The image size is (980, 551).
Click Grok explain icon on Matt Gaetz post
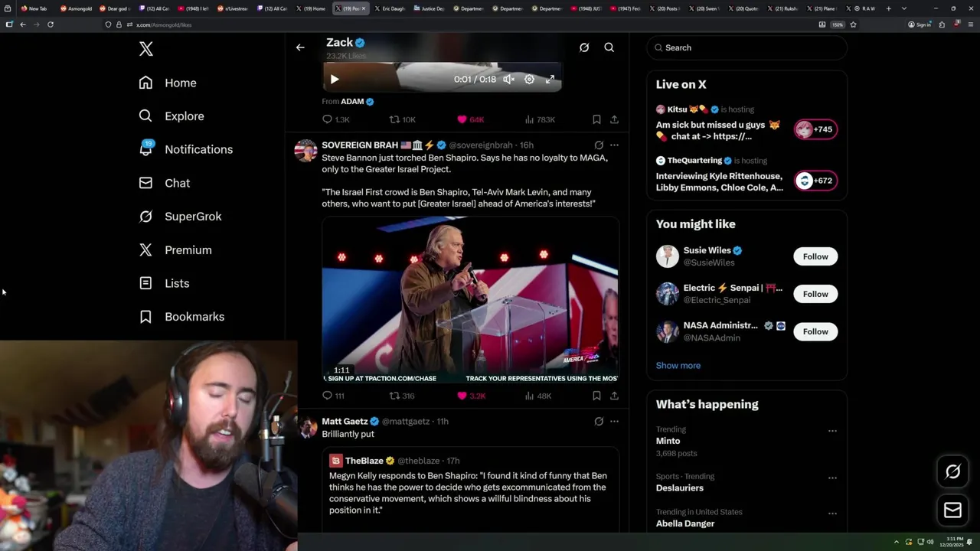[x=599, y=421]
